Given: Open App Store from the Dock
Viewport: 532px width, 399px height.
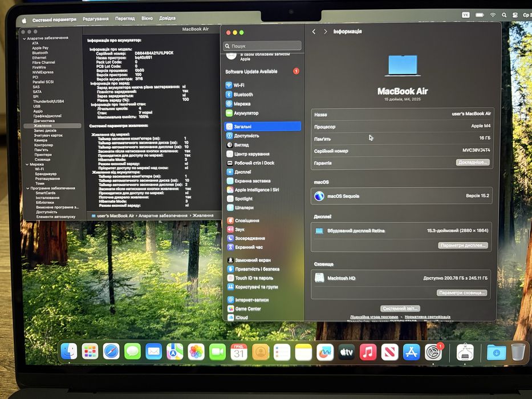Looking at the screenshot, I should [x=411, y=352].
